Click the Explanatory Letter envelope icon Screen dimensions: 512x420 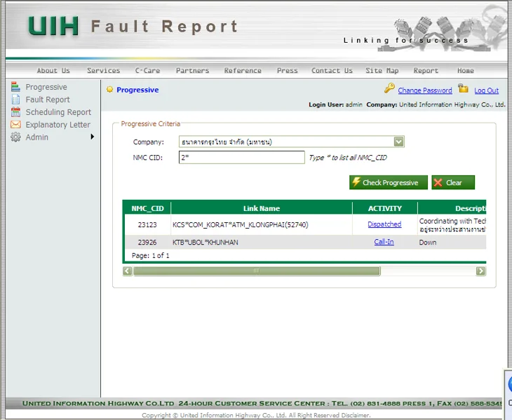[15, 125]
